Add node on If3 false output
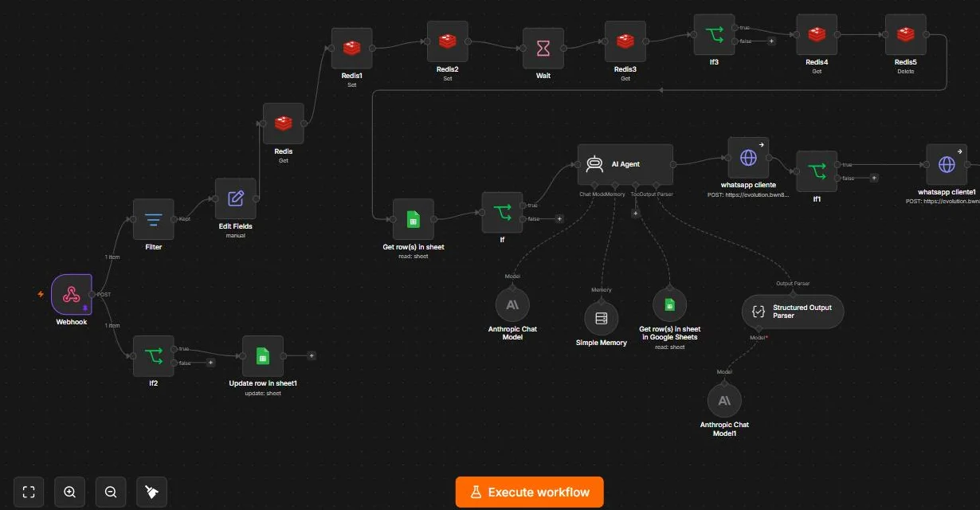Screen dimensions: 980x510 click(x=771, y=41)
